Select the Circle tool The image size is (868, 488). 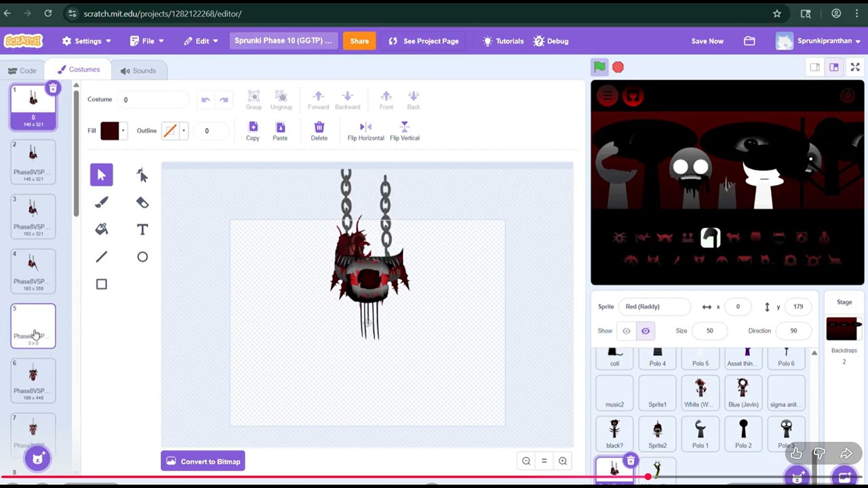coord(142,257)
